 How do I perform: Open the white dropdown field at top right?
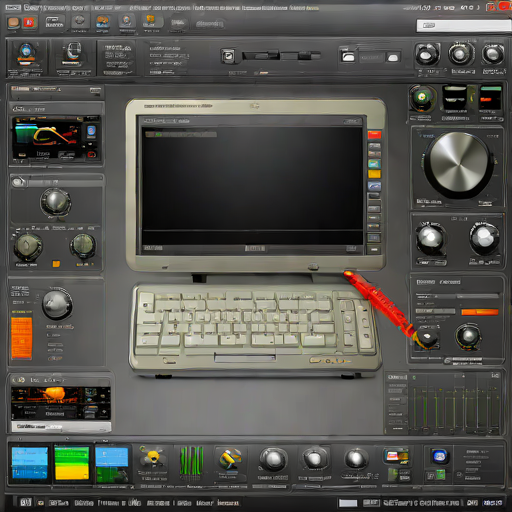point(464,26)
